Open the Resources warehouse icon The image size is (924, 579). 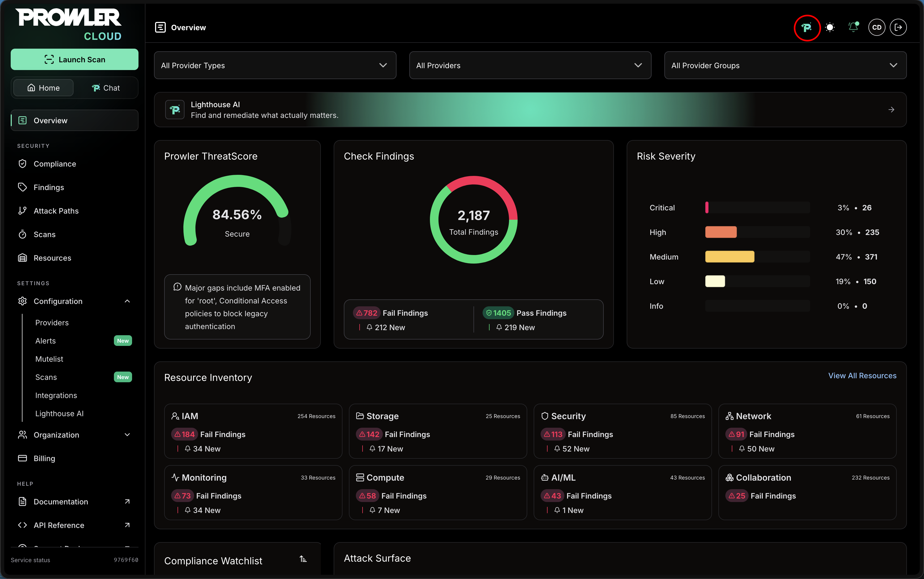[23, 258]
